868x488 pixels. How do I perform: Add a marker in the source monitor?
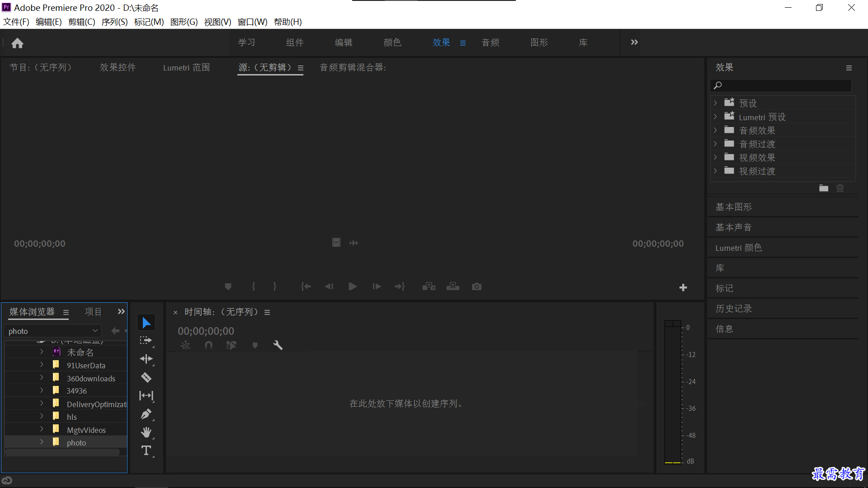point(228,286)
